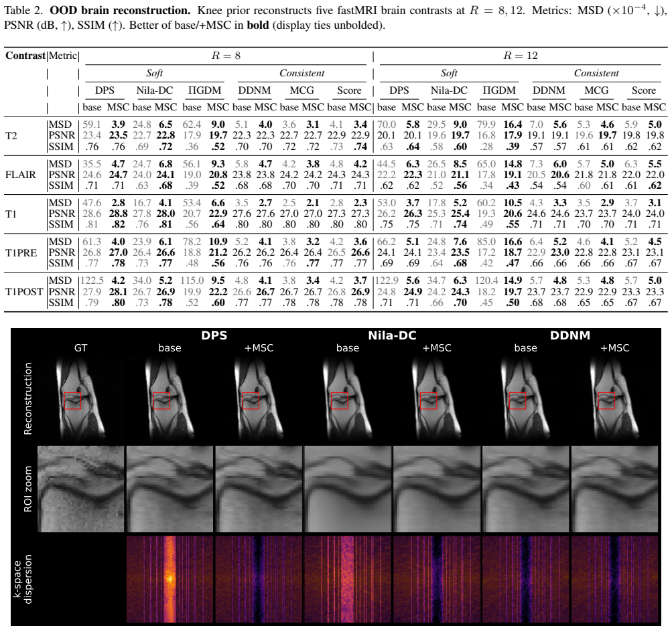
Task: Click the Contrast column header
Action: [x=25, y=56]
